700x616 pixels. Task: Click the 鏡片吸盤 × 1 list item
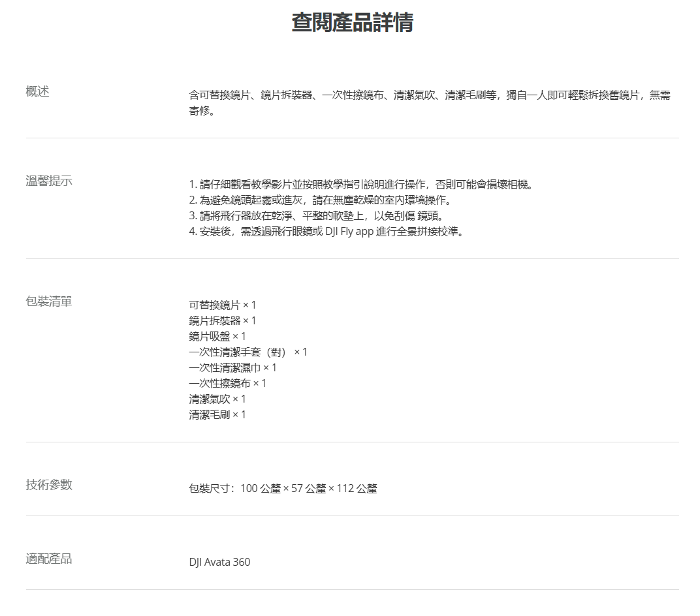coord(217,337)
